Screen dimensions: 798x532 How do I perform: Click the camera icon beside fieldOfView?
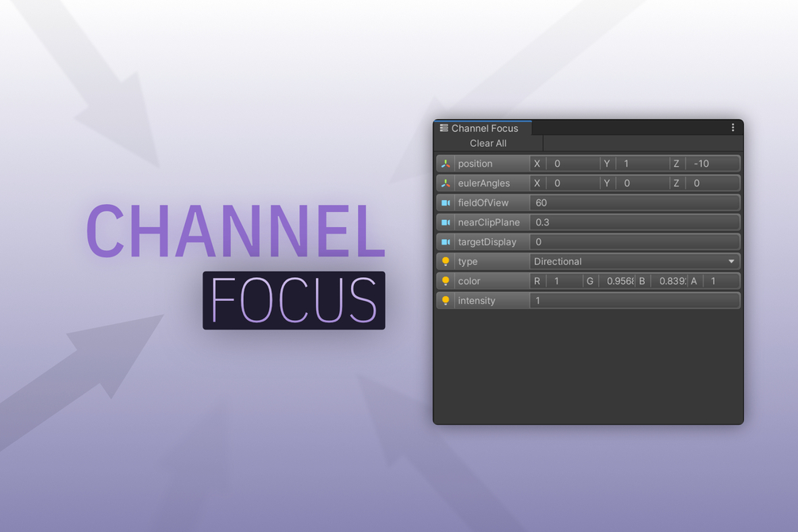(x=445, y=202)
